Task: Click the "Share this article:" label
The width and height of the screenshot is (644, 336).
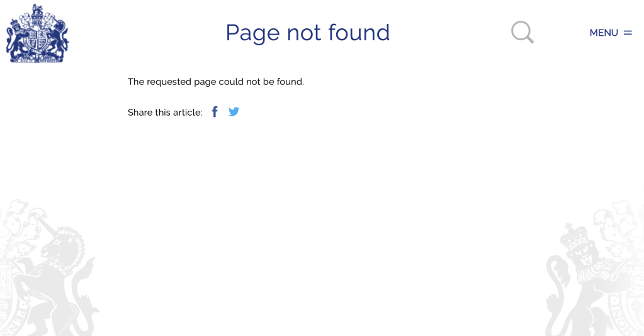Action: point(165,113)
